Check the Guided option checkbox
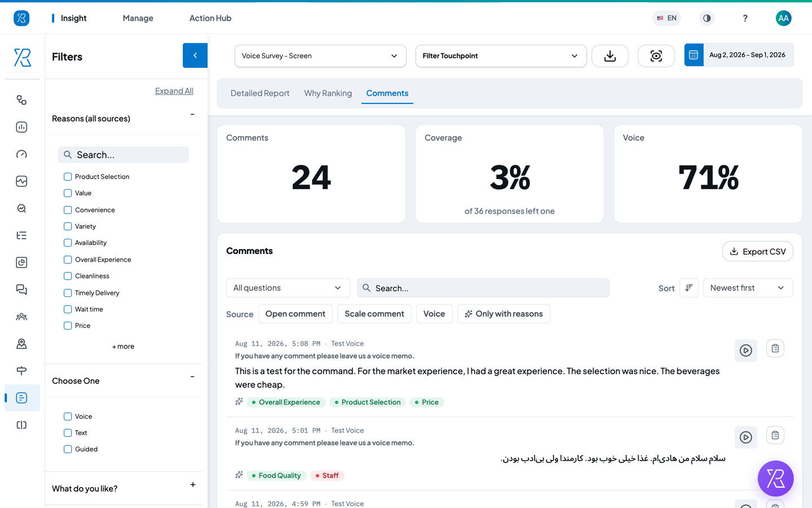Image resolution: width=812 pixels, height=508 pixels. tap(68, 449)
